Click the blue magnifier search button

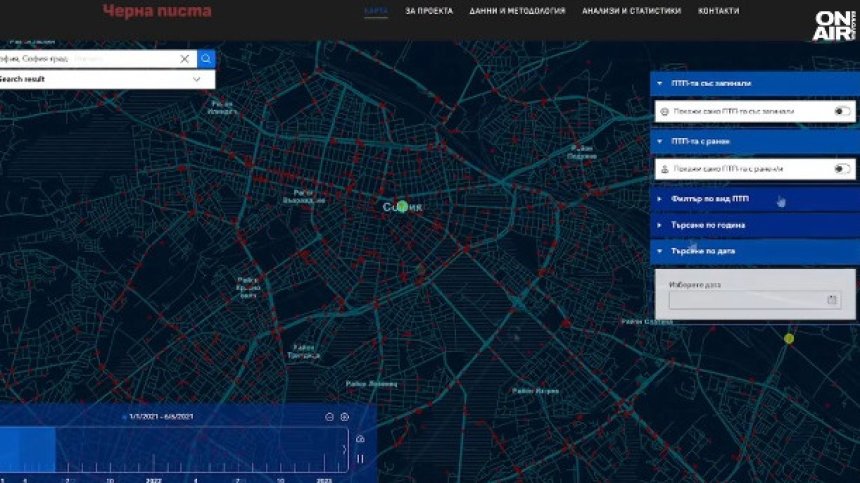pos(206,59)
